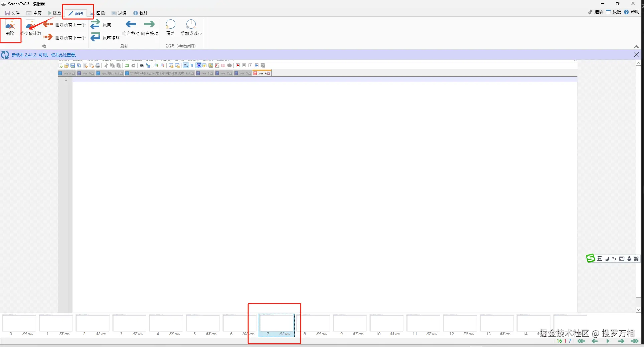This screenshot has width=644, height=347.
Task: Select frame 0 thumbnail (66 ms)
Action: coord(19,325)
